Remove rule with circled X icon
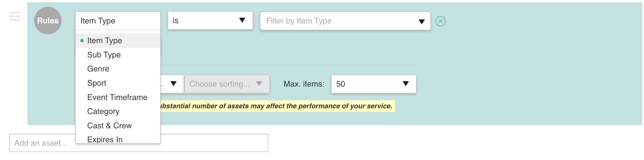This screenshot has width=644, height=160. pos(441,21)
